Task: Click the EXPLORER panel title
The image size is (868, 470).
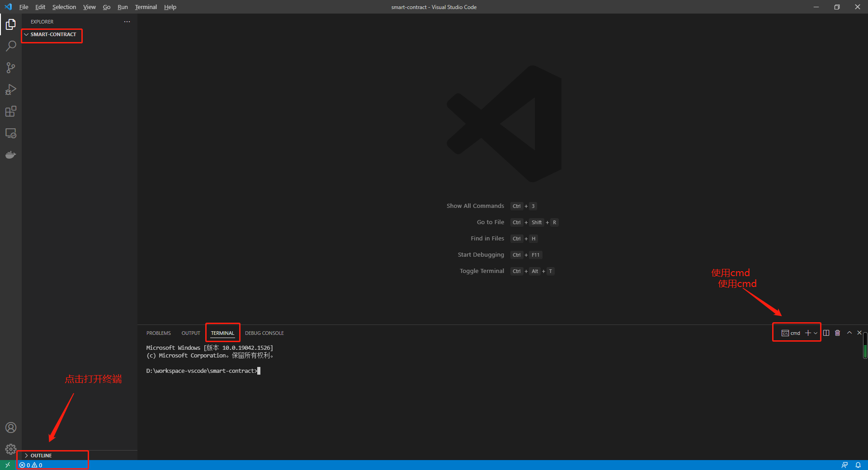Action: click(x=42, y=22)
